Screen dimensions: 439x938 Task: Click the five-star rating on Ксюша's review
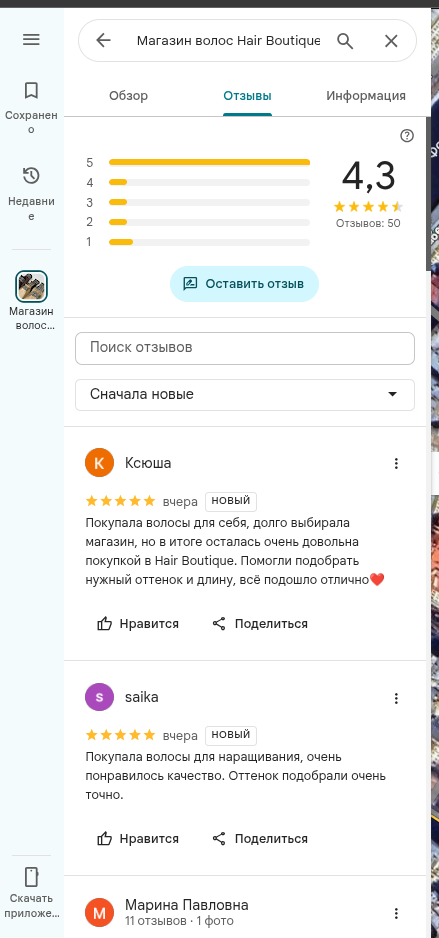[x=121, y=501]
